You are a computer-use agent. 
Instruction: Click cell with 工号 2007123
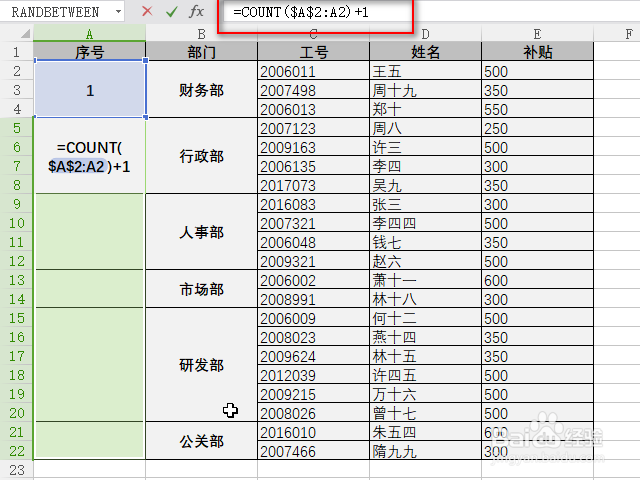click(313, 128)
